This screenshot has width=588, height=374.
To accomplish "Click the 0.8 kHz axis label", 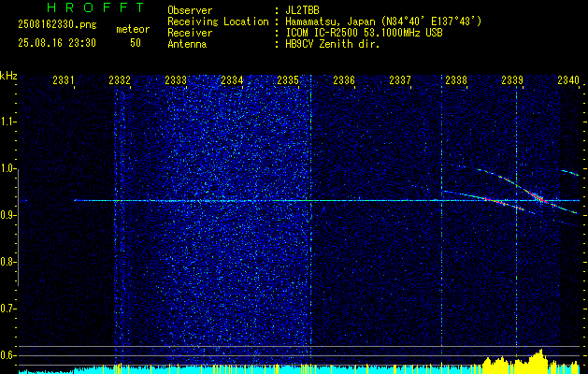I will click(7, 262).
